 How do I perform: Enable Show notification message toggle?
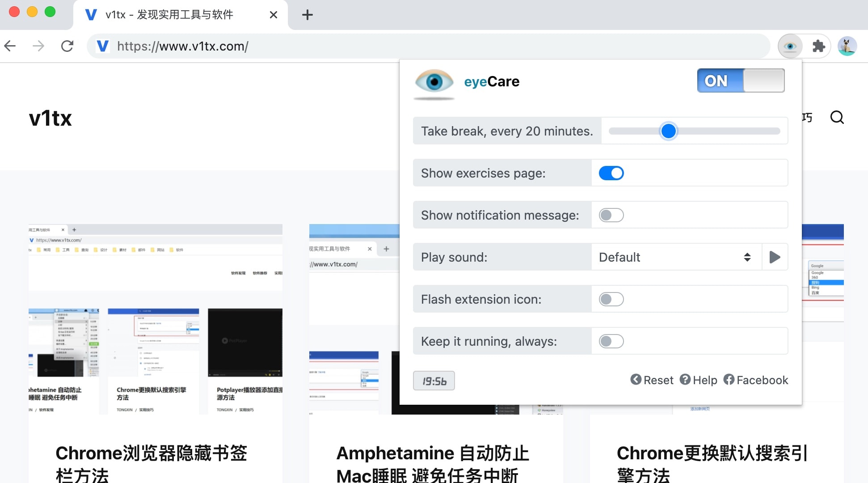pos(611,215)
